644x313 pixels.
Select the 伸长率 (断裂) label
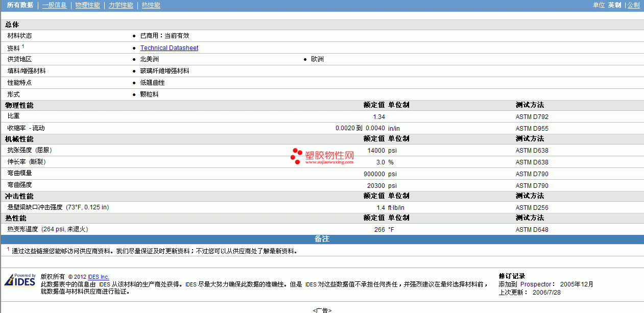(27, 162)
